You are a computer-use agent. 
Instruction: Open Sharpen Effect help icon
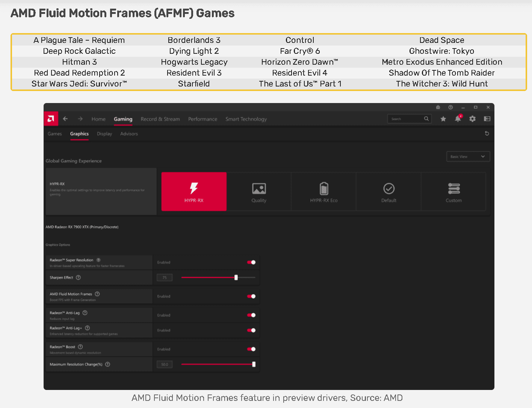click(78, 278)
